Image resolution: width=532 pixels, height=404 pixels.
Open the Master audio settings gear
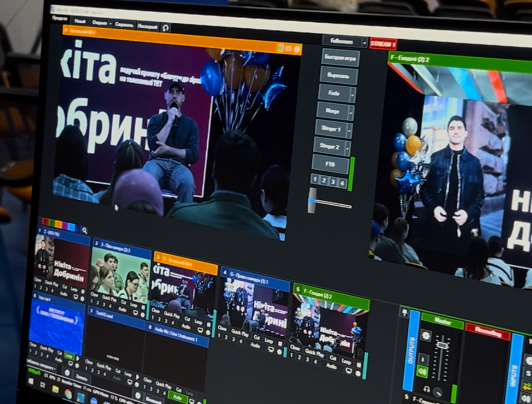426,335
